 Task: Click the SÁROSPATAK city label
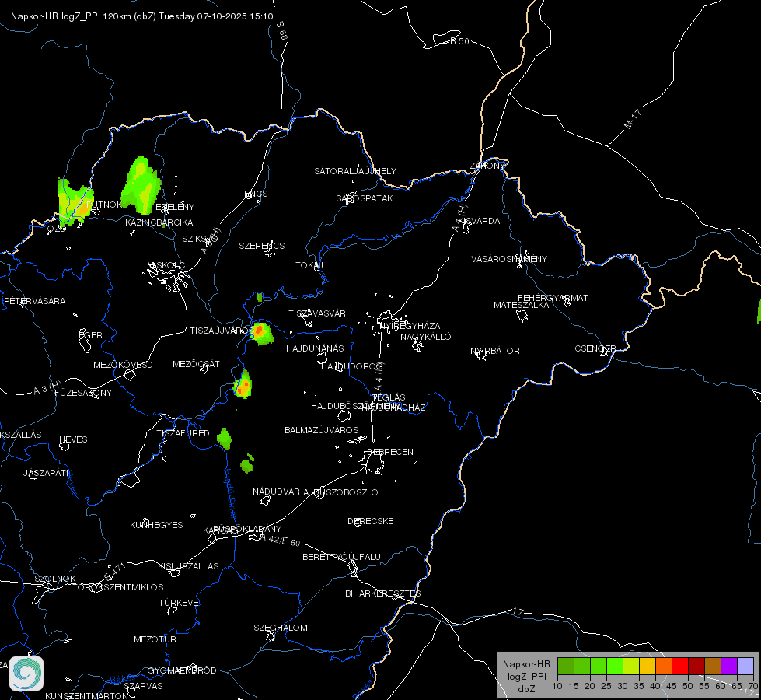point(365,198)
